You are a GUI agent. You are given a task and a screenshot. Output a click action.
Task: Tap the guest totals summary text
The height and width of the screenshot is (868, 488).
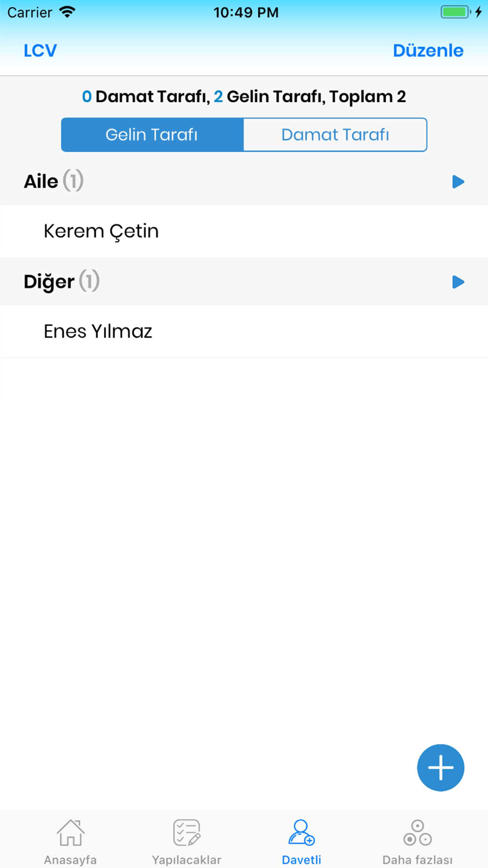click(x=244, y=97)
